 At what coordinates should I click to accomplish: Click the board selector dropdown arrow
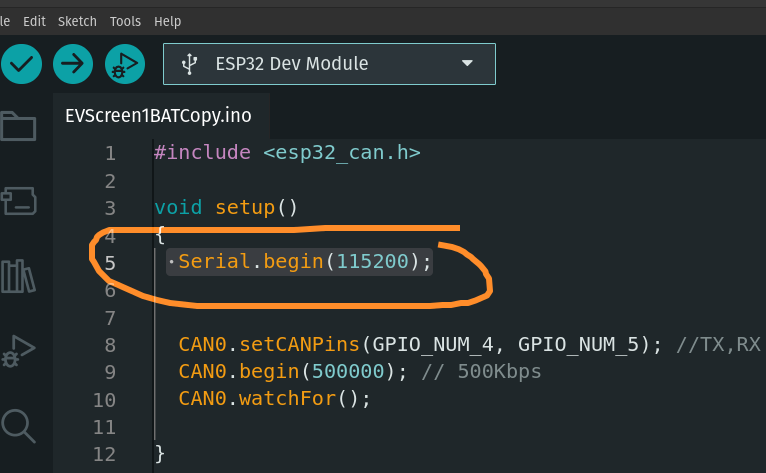[x=466, y=64]
